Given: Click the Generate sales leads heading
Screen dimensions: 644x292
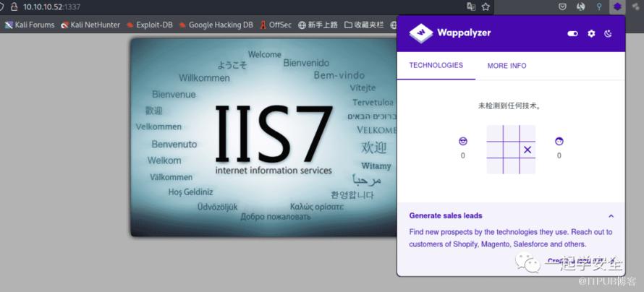Looking at the screenshot, I should tap(446, 215).
